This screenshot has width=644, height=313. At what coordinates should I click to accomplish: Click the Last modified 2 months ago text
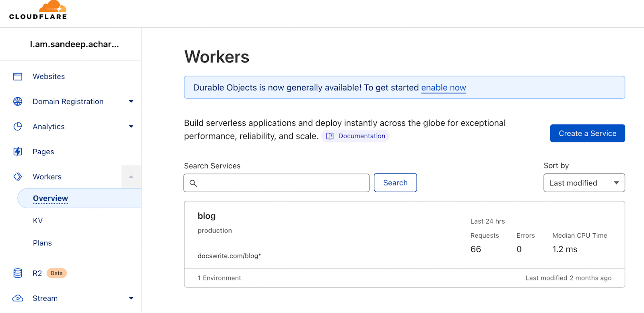(568, 278)
